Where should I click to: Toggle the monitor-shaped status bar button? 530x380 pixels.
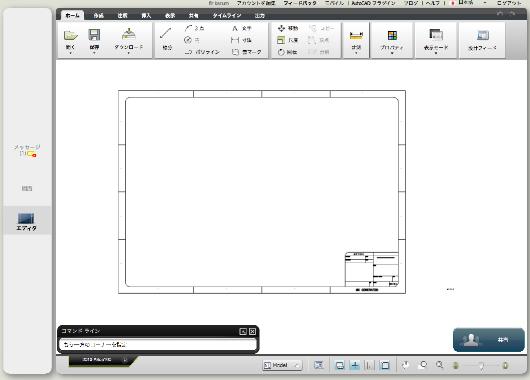[340, 365]
